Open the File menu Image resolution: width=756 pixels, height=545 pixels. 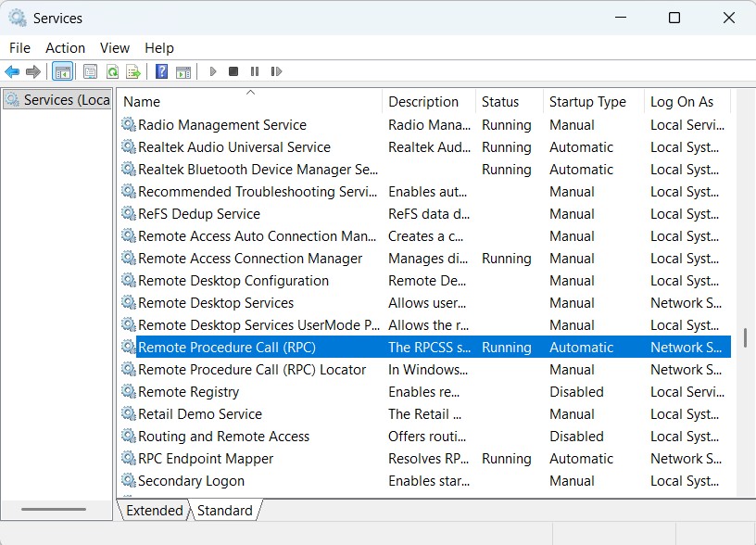[x=19, y=48]
